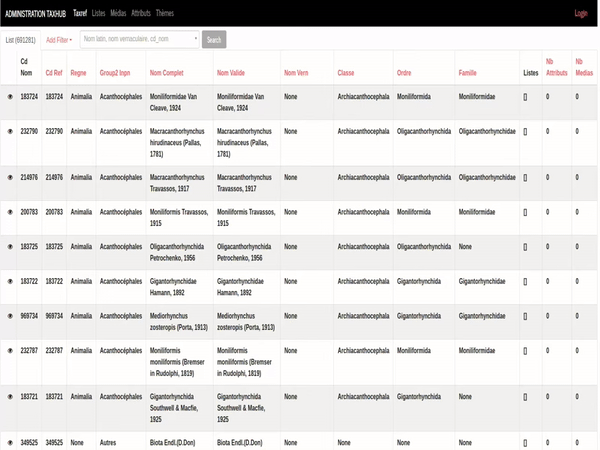Click the eye icon for row 183722

pos(10,281)
